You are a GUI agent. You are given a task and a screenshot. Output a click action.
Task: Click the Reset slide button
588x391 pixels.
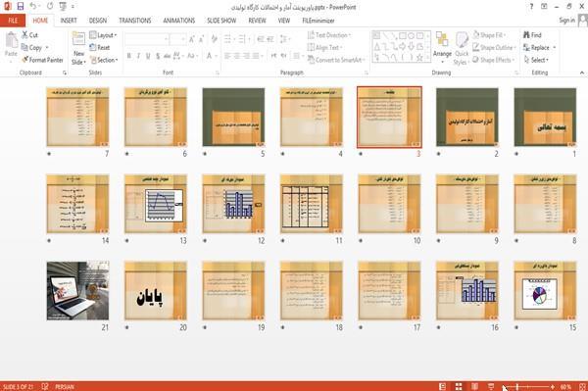[x=100, y=48]
